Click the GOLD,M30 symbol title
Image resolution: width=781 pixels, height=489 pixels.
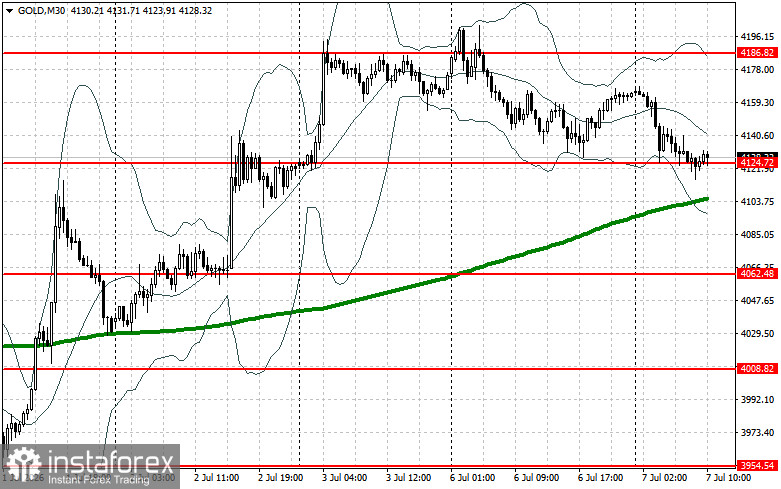pos(41,10)
